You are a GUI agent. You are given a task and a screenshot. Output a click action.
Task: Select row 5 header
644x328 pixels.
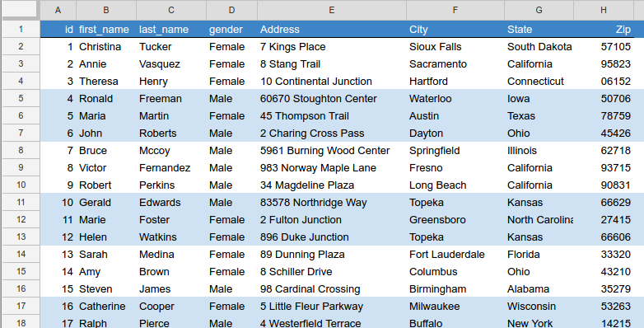coord(21,98)
